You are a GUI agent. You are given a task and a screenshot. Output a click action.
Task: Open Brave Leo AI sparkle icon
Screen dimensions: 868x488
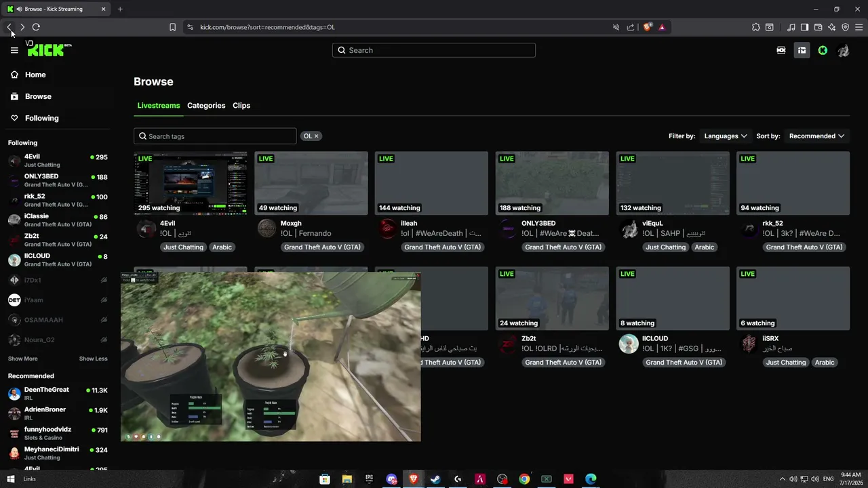[x=831, y=27]
